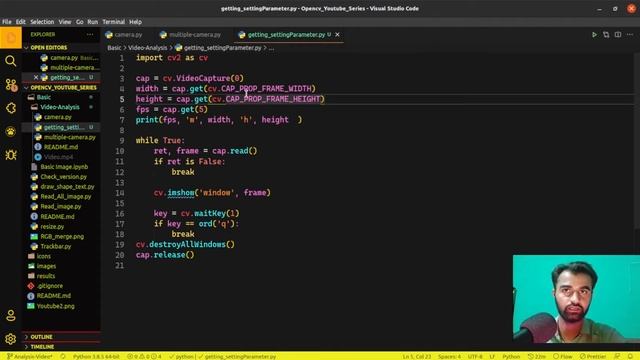Open the Search view in activity bar
640x360 pixels.
click(x=11, y=61)
